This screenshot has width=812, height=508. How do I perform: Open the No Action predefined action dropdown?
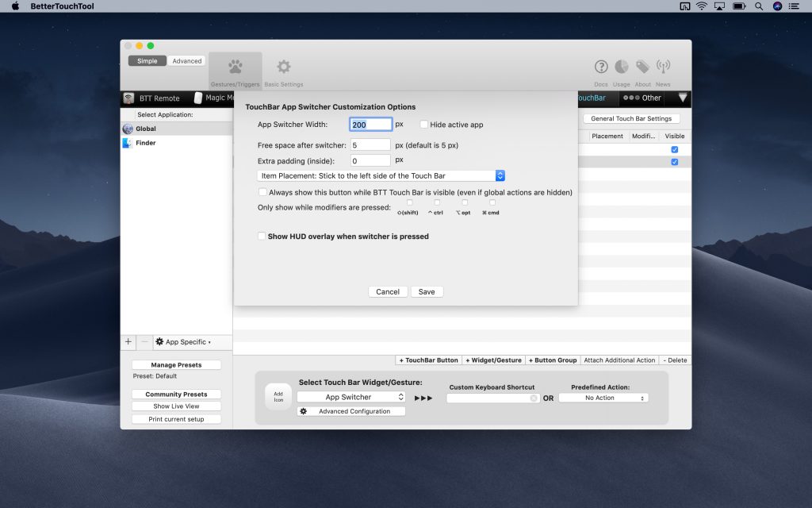(x=603, y=398)
